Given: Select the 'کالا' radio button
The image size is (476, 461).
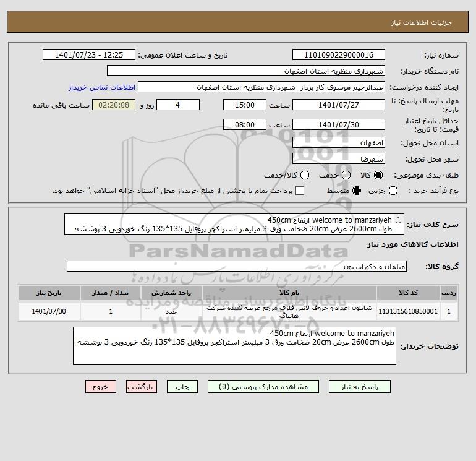Looking at the screenshot, I should [378, 175].
